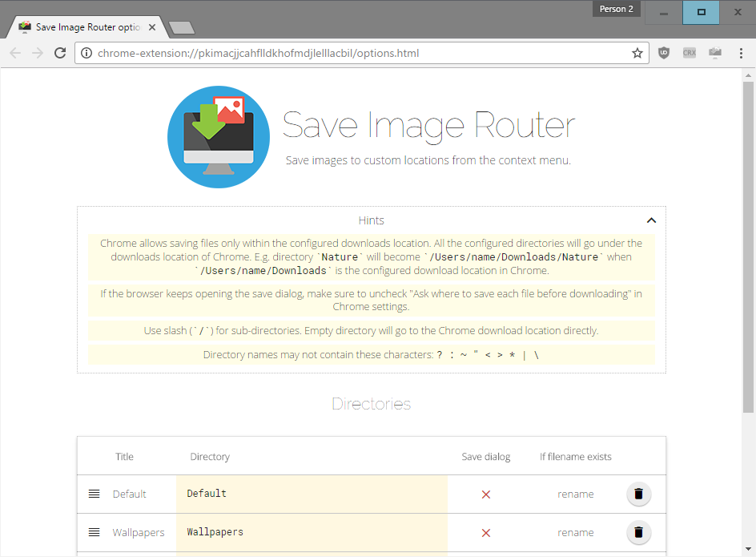756x557 pixels.
Task: Collapse the Hints section chevron
Action: pyautogui.click(x=651, y=220)
